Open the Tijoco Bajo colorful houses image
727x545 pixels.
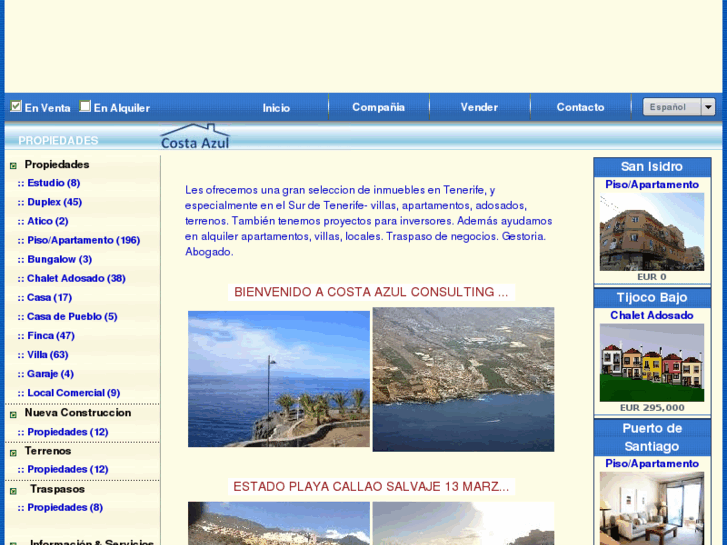pos(652,363)
